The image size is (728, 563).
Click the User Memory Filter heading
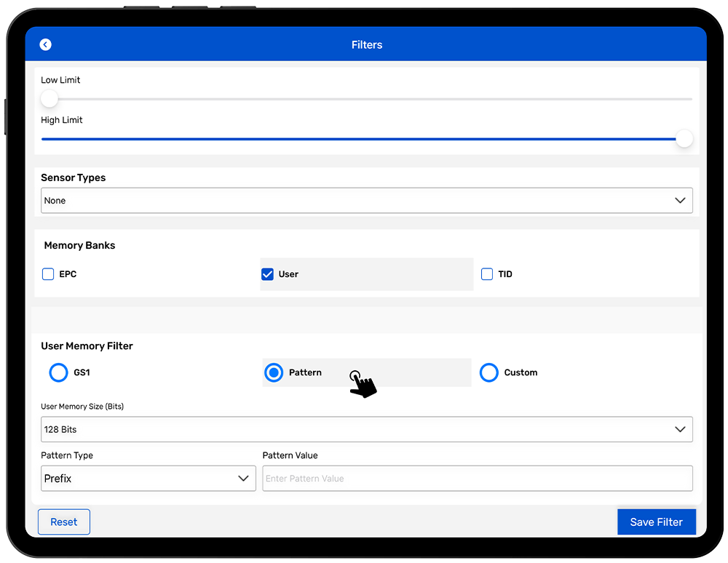(x=87, y=346)
